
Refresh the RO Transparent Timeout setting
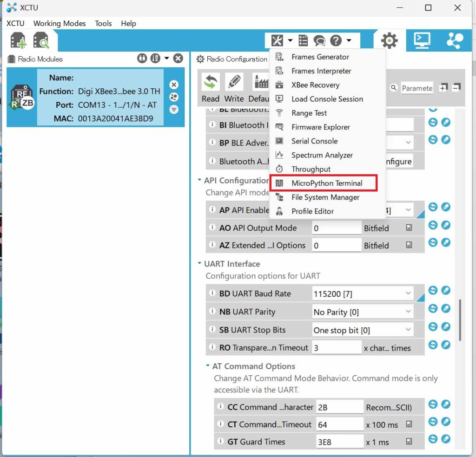(433, 345)
